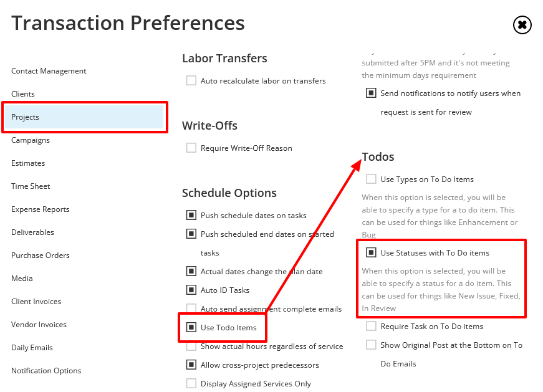Check Require Write-Off Reason
543x392 pixels.
[x=191, y=148]
